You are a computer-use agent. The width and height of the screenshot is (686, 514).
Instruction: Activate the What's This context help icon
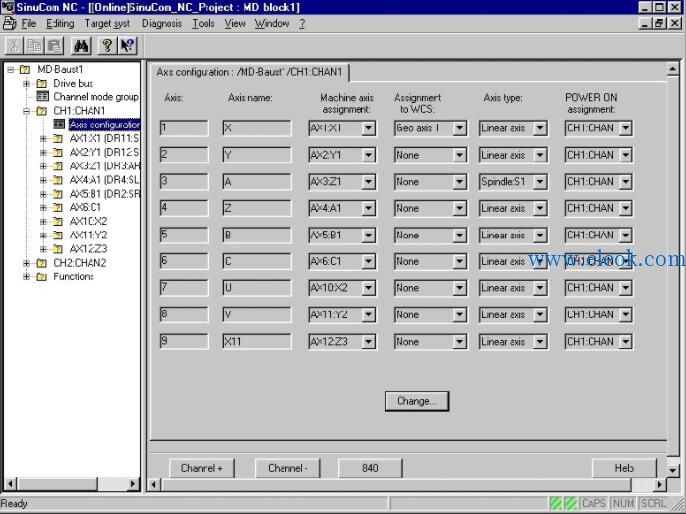127,45
